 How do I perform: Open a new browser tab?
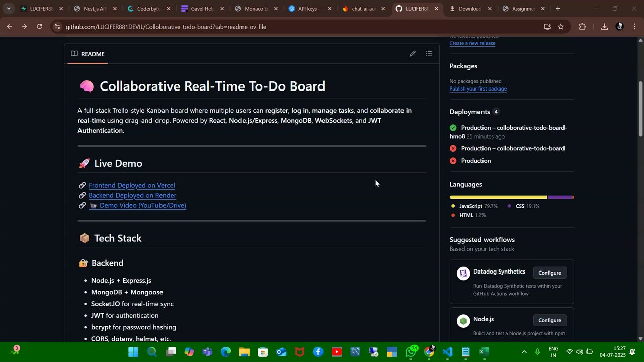(x=558, y=9)
